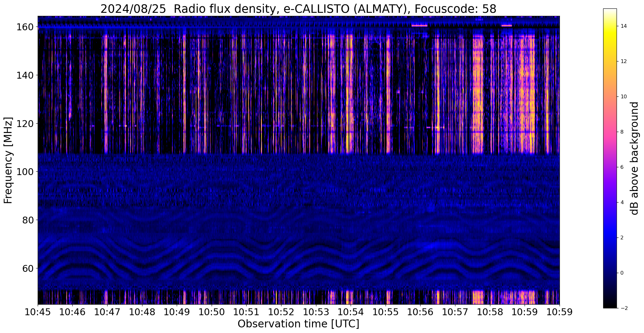
Task: Click the 10:54 time tick label
Action: [351, 312]
